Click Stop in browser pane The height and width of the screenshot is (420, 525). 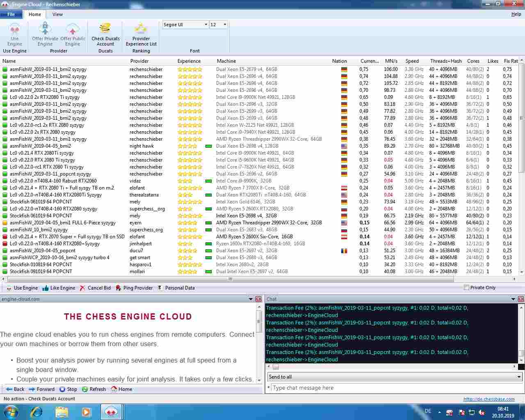pyautogui.click(x=68, y=389)
